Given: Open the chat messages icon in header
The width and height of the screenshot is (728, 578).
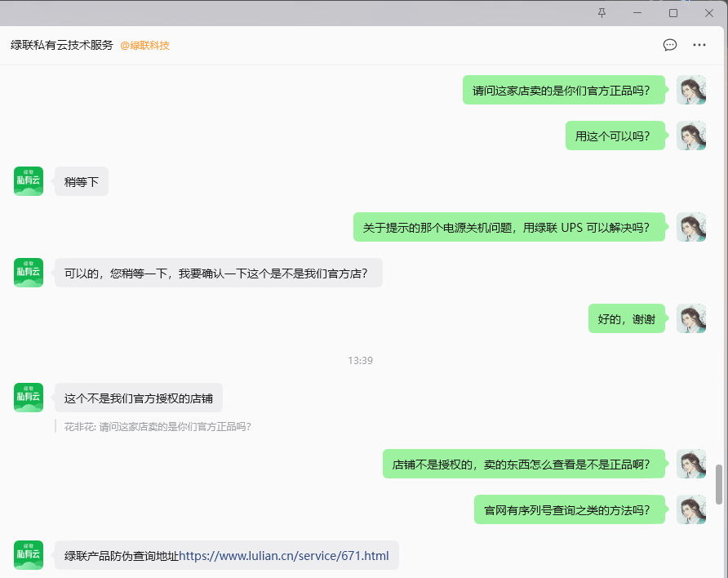Looking at the screenshot, I should (669, 45).
